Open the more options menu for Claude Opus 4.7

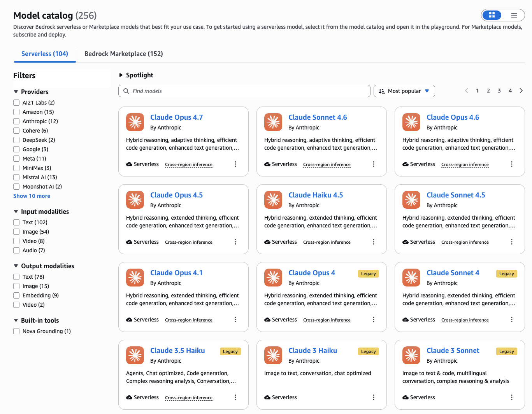click(235, 164)
